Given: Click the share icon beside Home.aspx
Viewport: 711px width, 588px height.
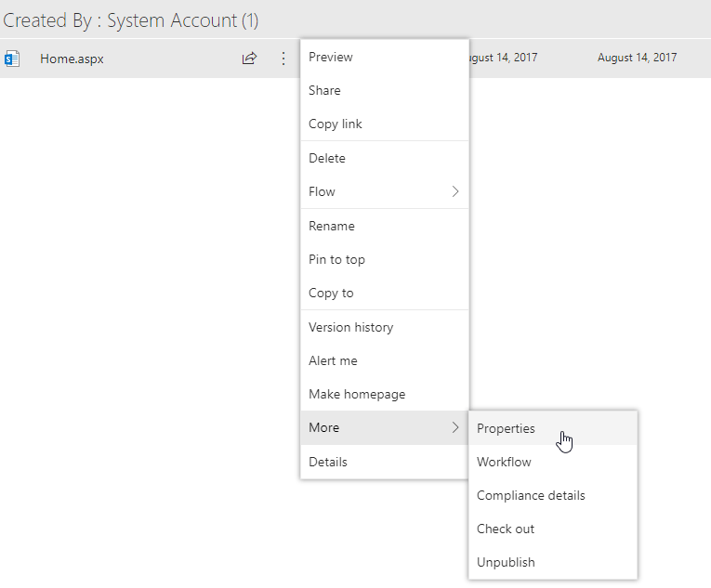Looking at the screenshot, I should 249,59.
